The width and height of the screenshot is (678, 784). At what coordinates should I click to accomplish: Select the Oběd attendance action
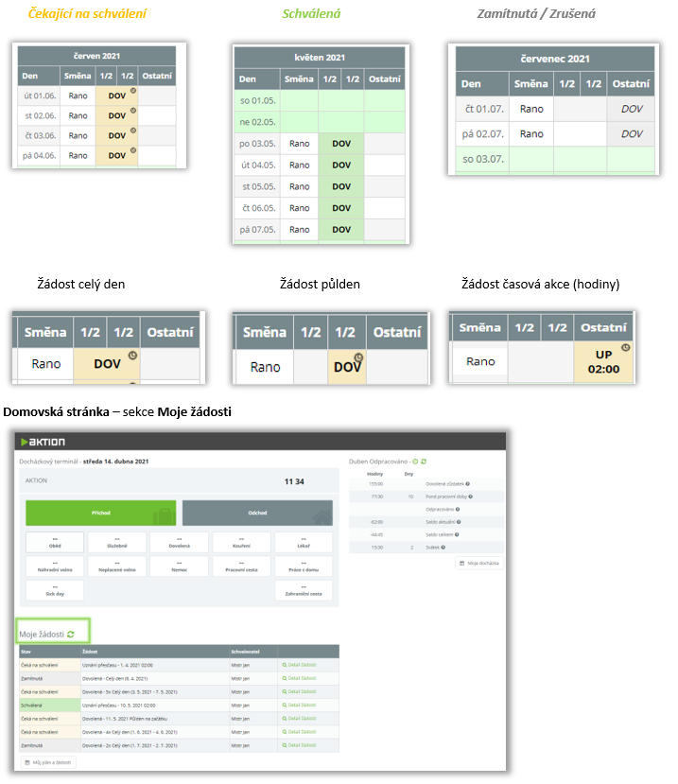point(53,541)
